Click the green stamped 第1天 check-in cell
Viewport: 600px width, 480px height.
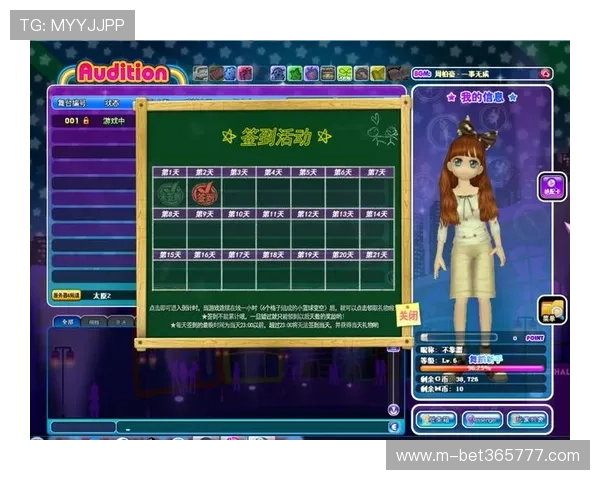(170, 193)
